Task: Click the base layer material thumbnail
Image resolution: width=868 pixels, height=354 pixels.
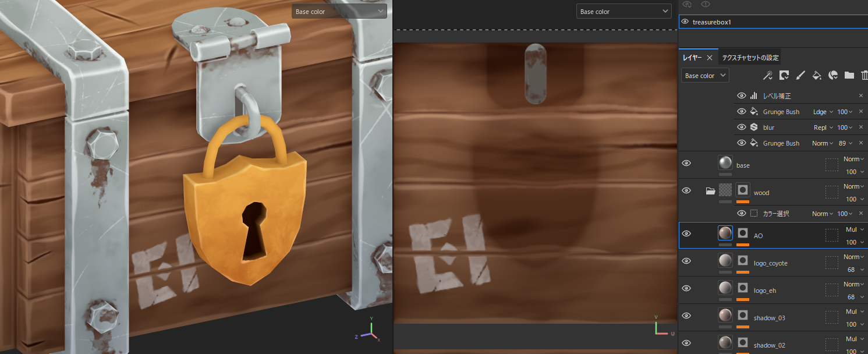Action: 725,162
